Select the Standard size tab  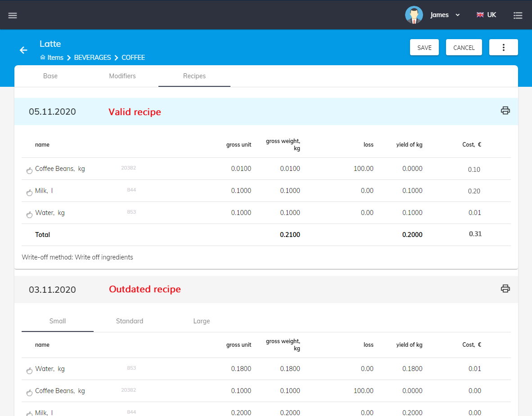pos(130,321)
